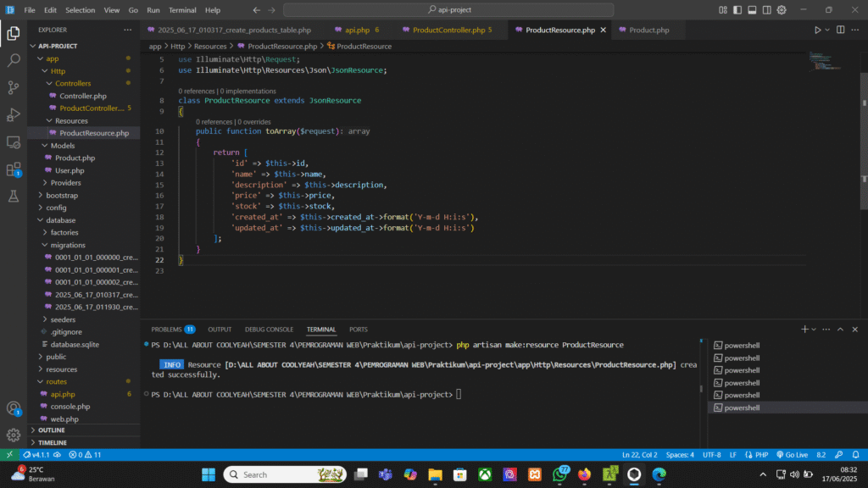Click PHP language mode in status bar

tap(758, 455)
